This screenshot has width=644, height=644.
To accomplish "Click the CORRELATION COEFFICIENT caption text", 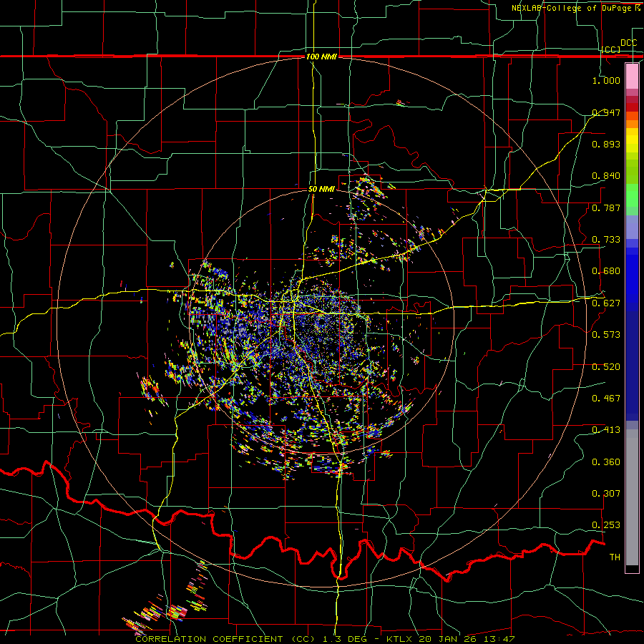I will coord(209,639).
